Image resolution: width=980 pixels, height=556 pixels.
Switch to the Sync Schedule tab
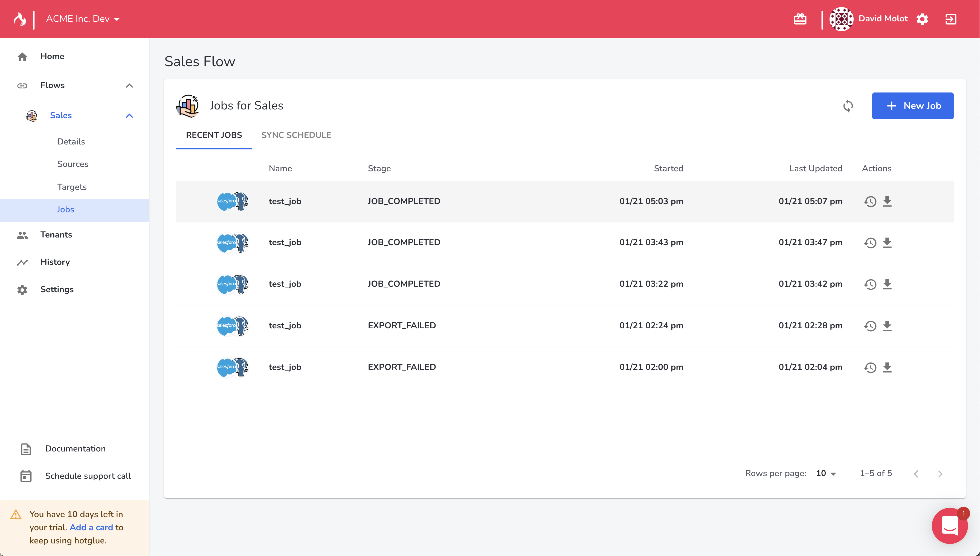296,135
